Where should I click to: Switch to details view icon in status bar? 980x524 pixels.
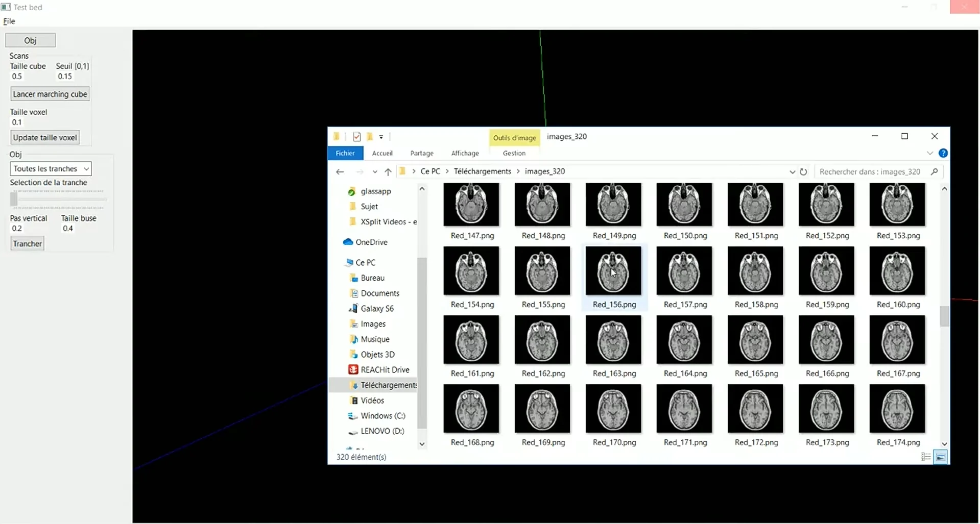click(x=926, y=457)
